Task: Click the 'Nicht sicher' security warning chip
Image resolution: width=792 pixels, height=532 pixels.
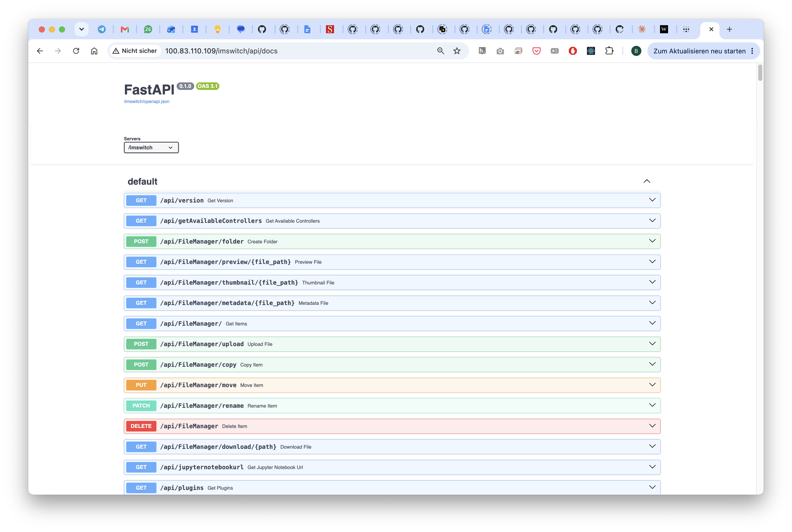Action: coord(135,51)
